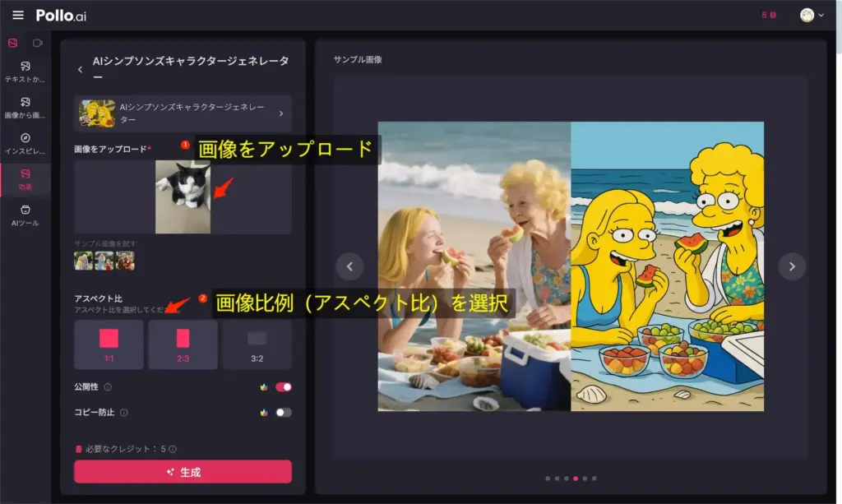Viewport: 842px width, 504px height.
Task: Select the fourth active carousel dot
Action: coord(576,479)
